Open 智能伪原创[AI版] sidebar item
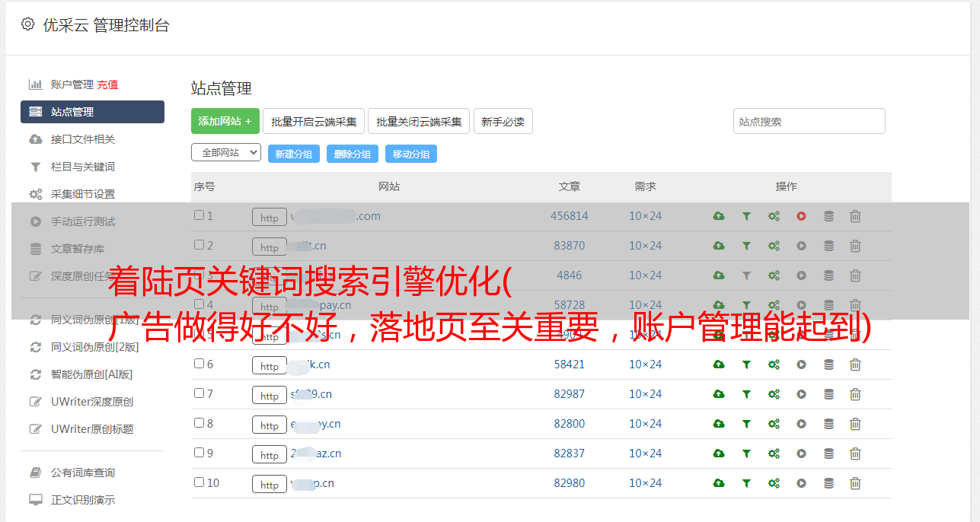 [x=91, y=374]
